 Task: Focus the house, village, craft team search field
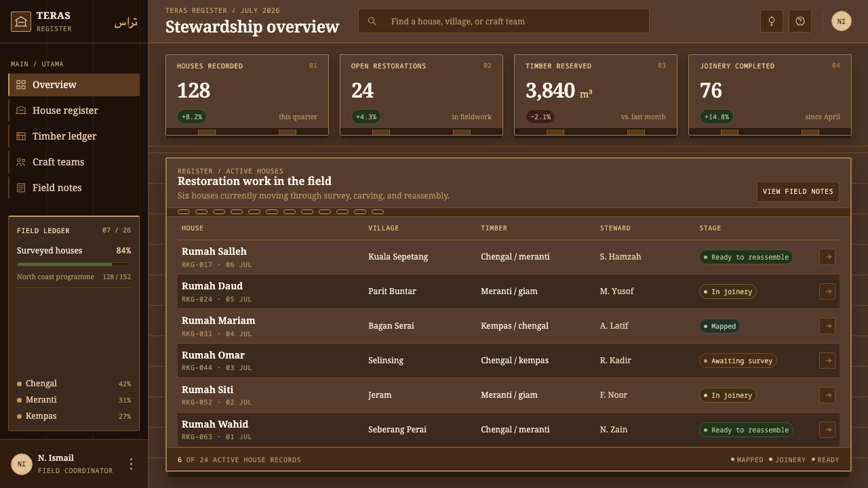[504, 21]
